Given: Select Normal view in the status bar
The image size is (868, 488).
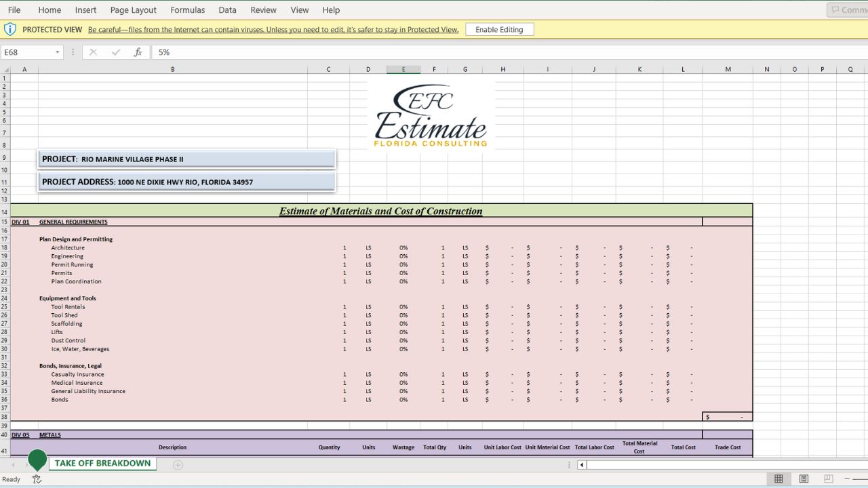Looking at the screenshot, I should (x=778, y=479).
